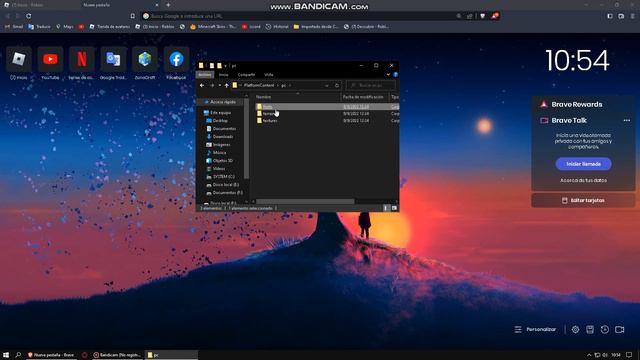Open Vista ribbon tab in Explorer

(x=269, y=75)
